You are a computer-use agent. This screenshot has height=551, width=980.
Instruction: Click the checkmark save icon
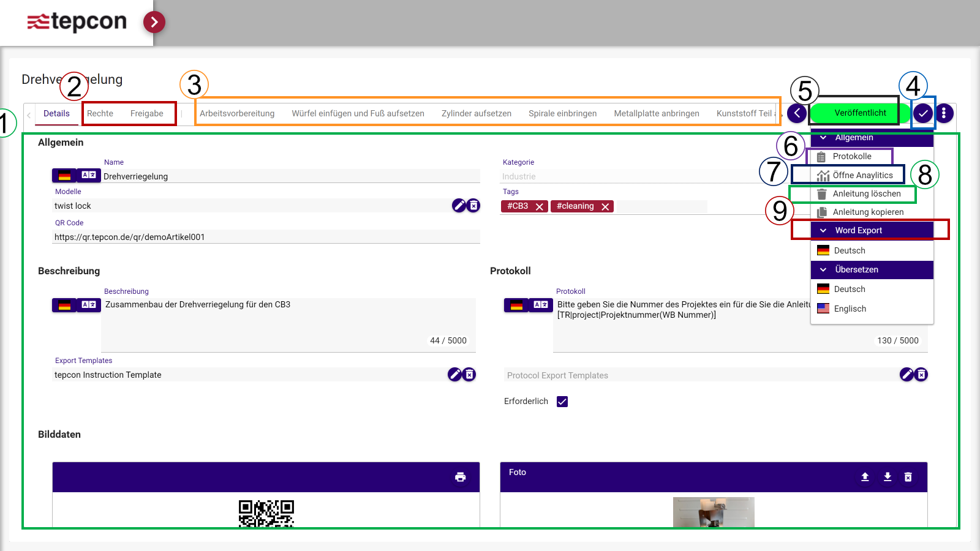point(923,113)
